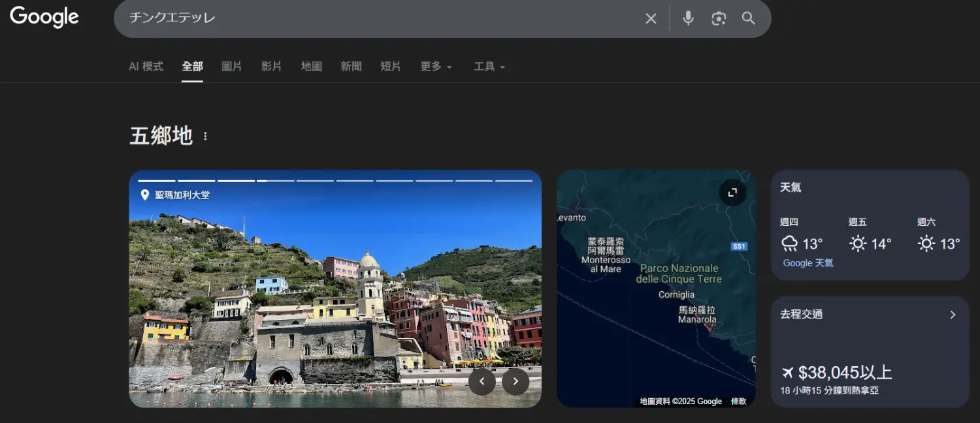The width and height of the screenshot is (980, 423).
Task: Click the magnifier search button
Action: click(749, 18)
